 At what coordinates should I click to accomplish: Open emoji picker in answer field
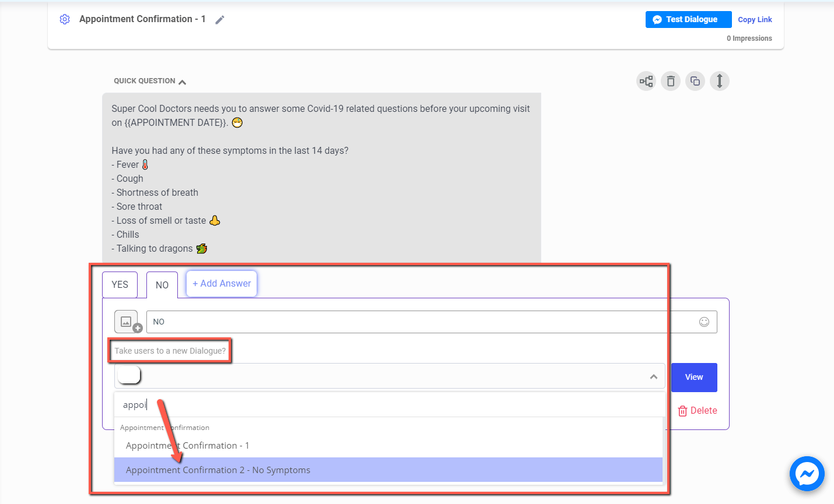(x=704, y=322)
